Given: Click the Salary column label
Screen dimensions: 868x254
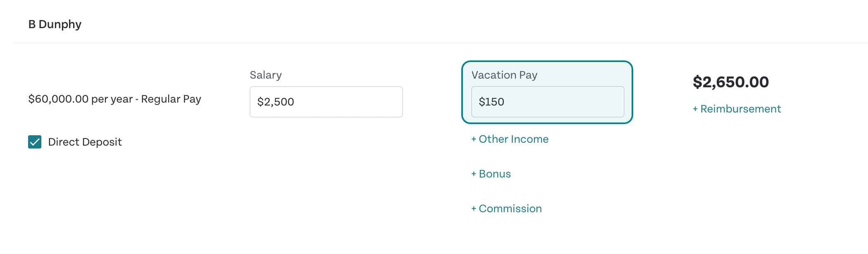Looking at the screenshot, I should 265,75.
